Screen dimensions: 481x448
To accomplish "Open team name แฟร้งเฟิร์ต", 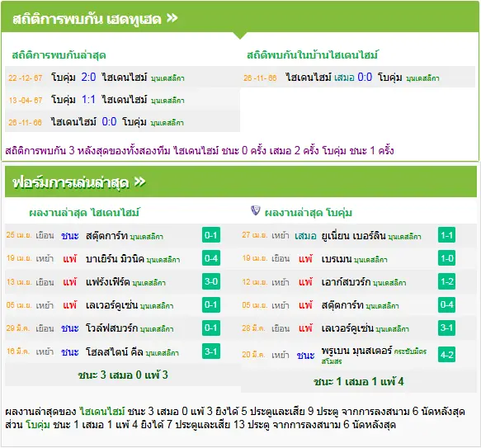I will (108, 281).
